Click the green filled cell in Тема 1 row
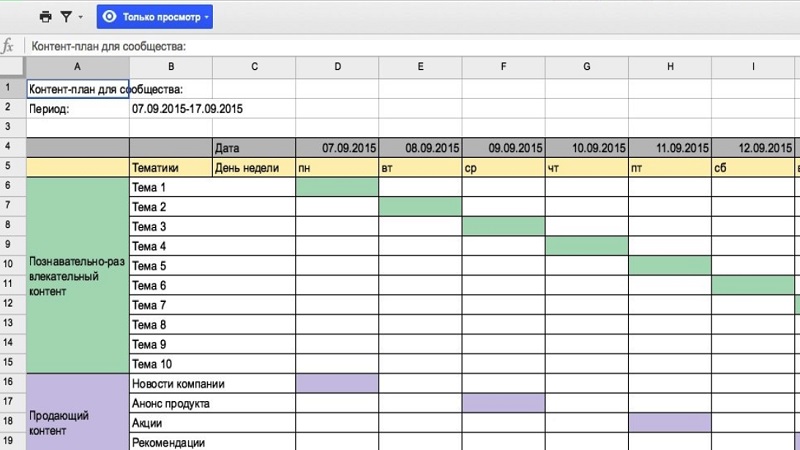This screenshot has height=450, width=800. [x=337, y=187]
